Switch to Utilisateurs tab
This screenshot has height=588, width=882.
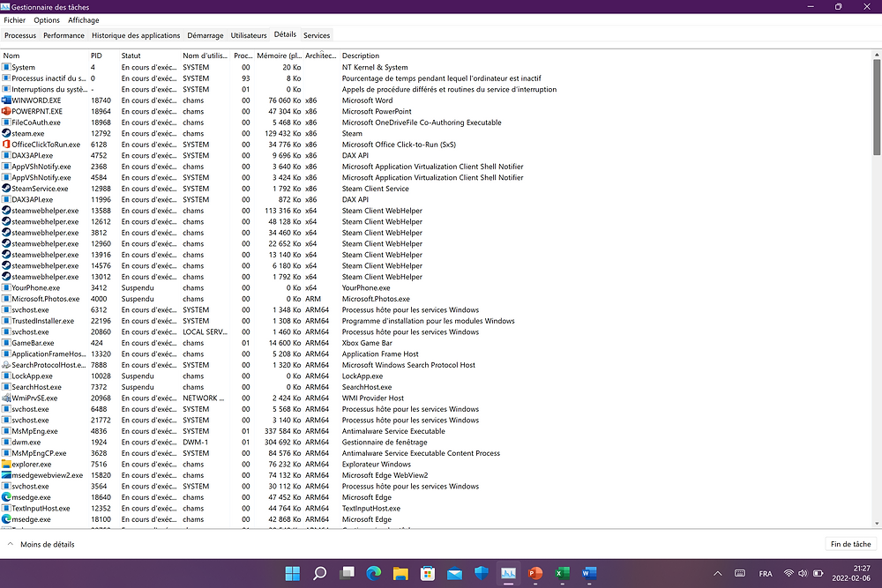249,35
